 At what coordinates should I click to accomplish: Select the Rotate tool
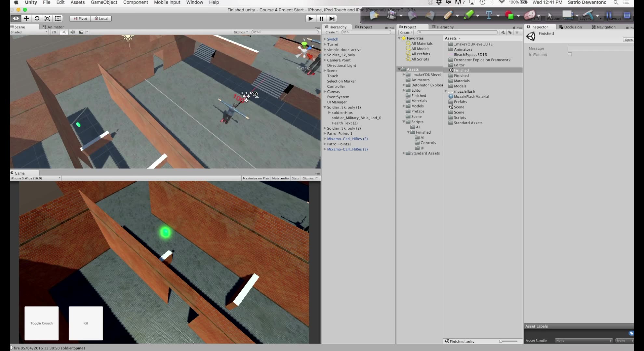pos(37,19)
